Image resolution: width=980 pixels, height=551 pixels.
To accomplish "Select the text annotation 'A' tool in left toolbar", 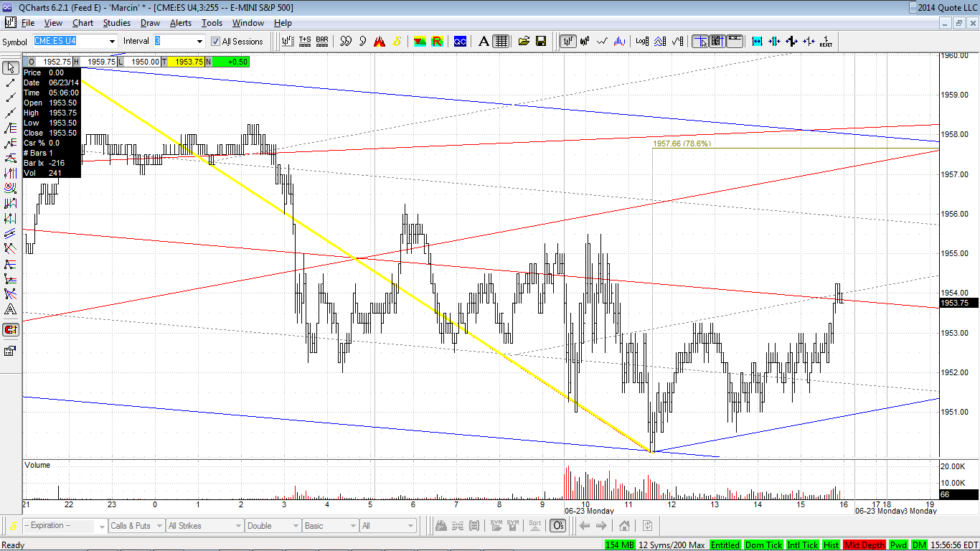I will [x=11, y=310].
